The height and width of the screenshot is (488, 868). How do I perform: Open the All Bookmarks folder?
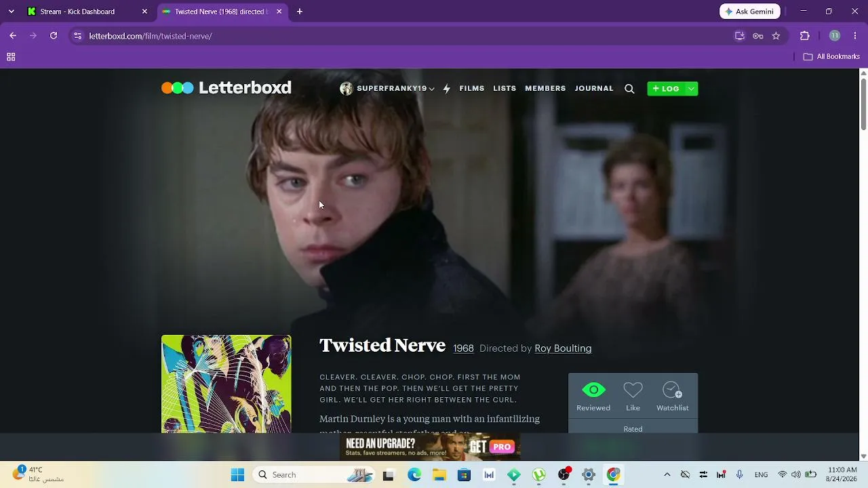(831, 57)
